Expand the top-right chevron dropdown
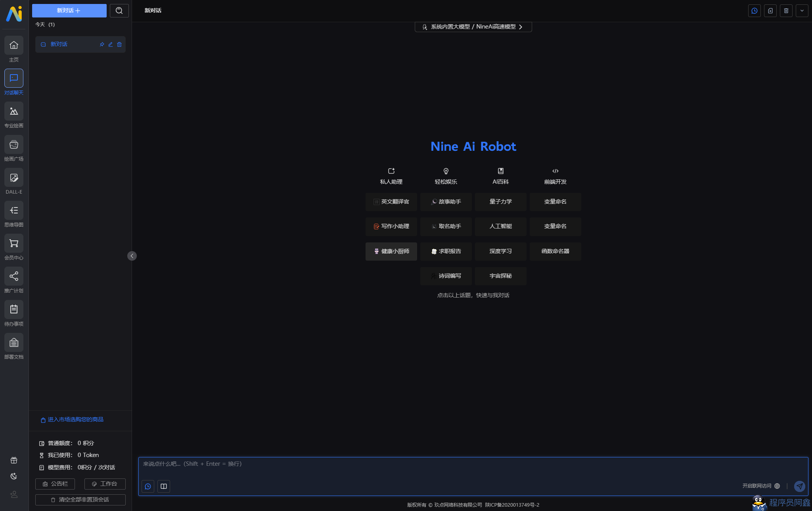Screen dimensions: 812x511 802,11
